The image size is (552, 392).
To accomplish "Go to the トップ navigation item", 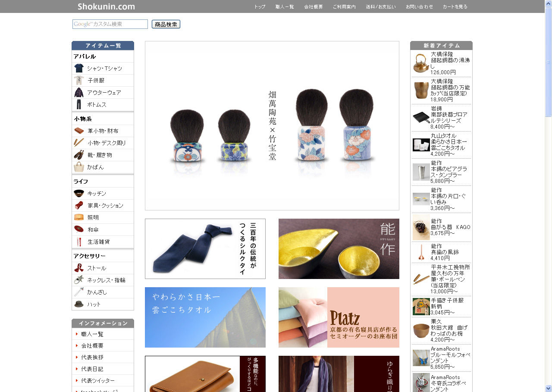I will click(260, 7).
